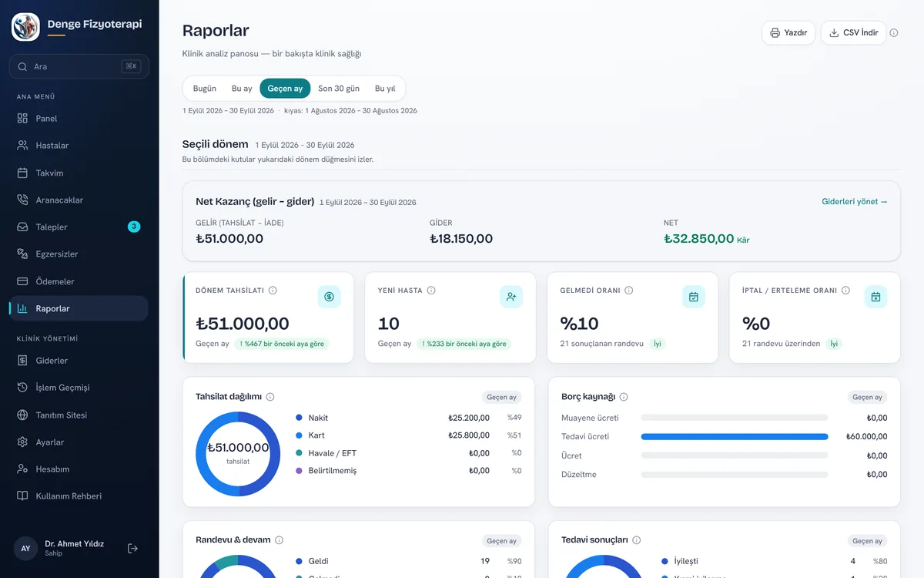
Task: Go to Giderler under Klinik Yönetimi
Action: tap(79, 361)
